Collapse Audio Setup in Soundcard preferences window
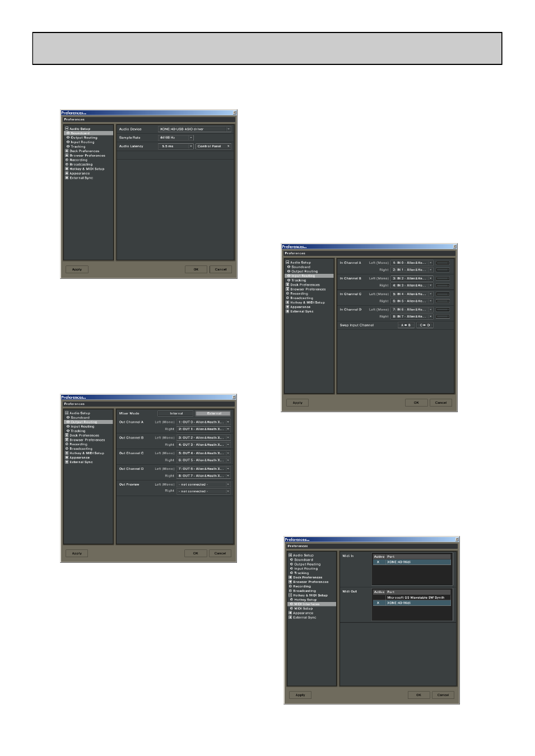535x756 pixels. [67, 129]
